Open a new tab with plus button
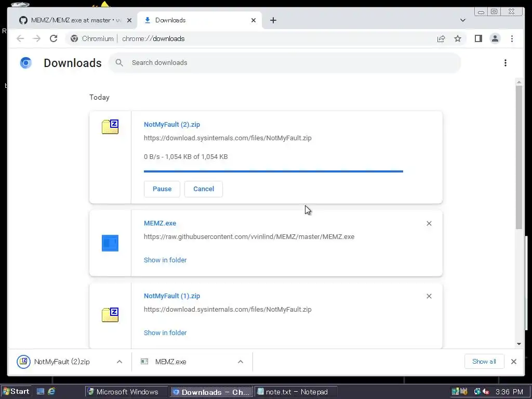The height and width of the screenshot is (399, 532). pos(273,20)
